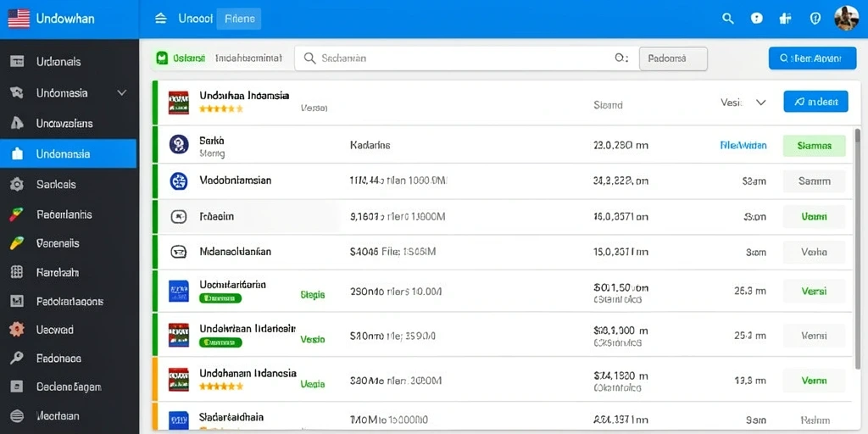Click the Siaand column header
Screen dimensions: 868x434
pyautogui.click(x=608, y=104)
